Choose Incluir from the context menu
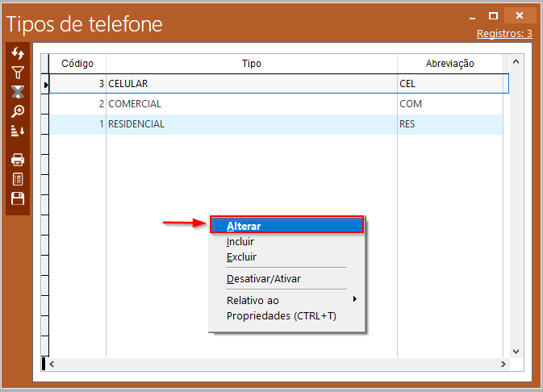The width and height of the screenshot is (543, 392). pos(286,241)
